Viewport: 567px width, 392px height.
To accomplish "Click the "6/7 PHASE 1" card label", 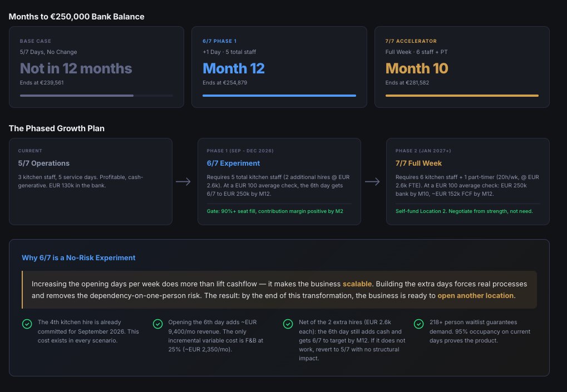I will click(x=219, y=41).
